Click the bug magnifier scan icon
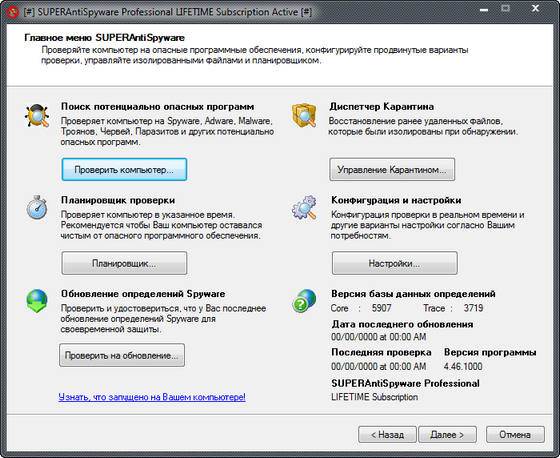This screenshot has width=560, height=458. click(37, 115)
